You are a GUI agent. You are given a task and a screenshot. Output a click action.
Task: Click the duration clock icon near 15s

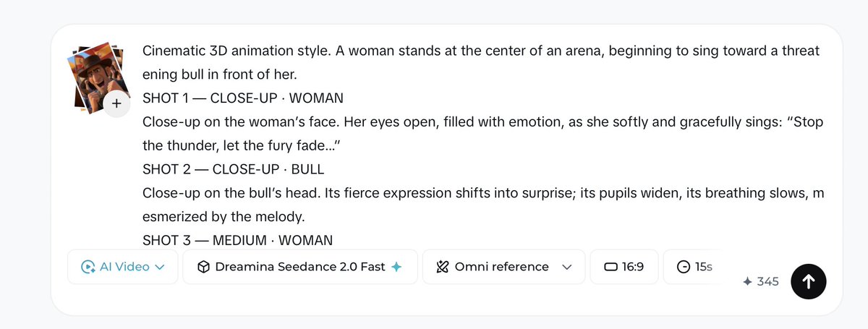(x=684, y=267)
